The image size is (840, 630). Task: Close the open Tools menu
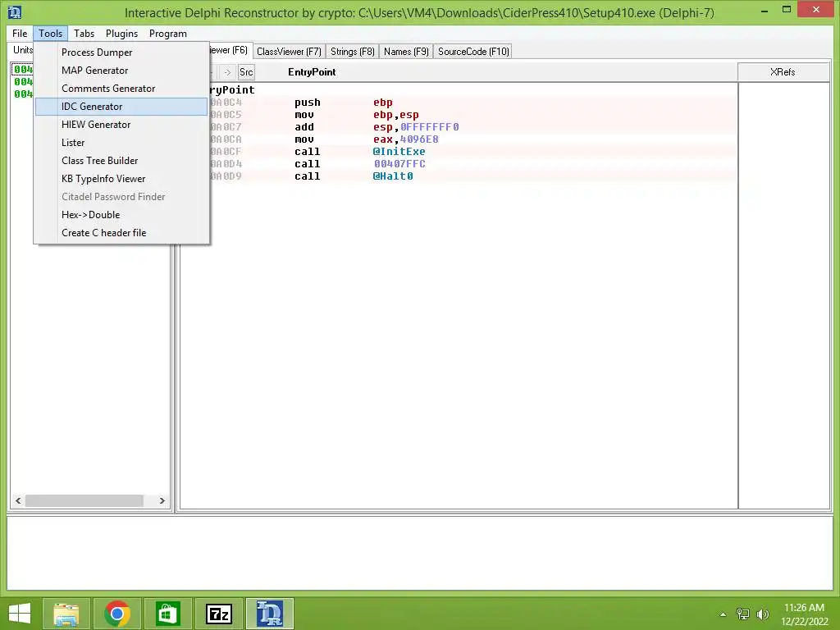click(x=50, y=33)
